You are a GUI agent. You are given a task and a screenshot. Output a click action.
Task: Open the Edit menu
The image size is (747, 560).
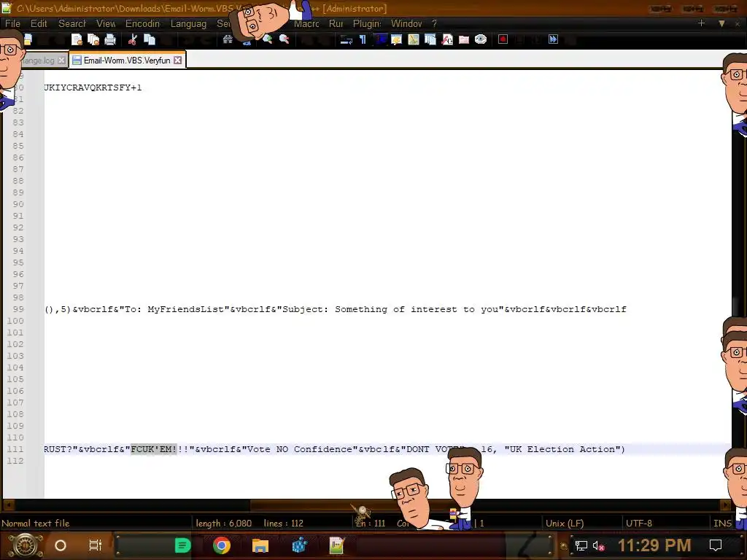pos(39,23)
